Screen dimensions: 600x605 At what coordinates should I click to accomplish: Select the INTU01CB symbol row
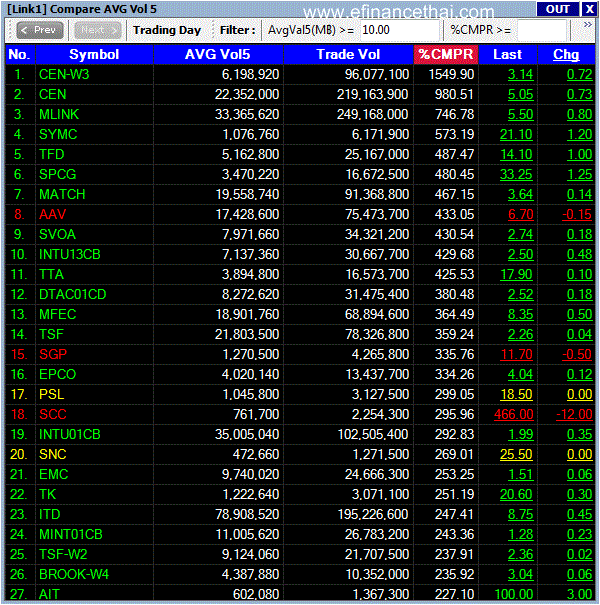pyautogui.click(x=300, y=434)
